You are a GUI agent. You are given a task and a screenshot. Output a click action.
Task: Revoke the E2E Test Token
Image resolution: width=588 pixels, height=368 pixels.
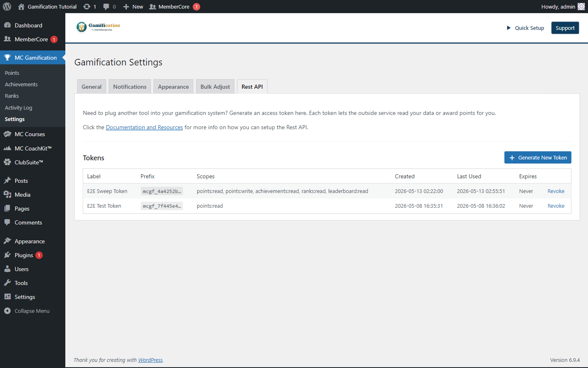click(556, 206)
